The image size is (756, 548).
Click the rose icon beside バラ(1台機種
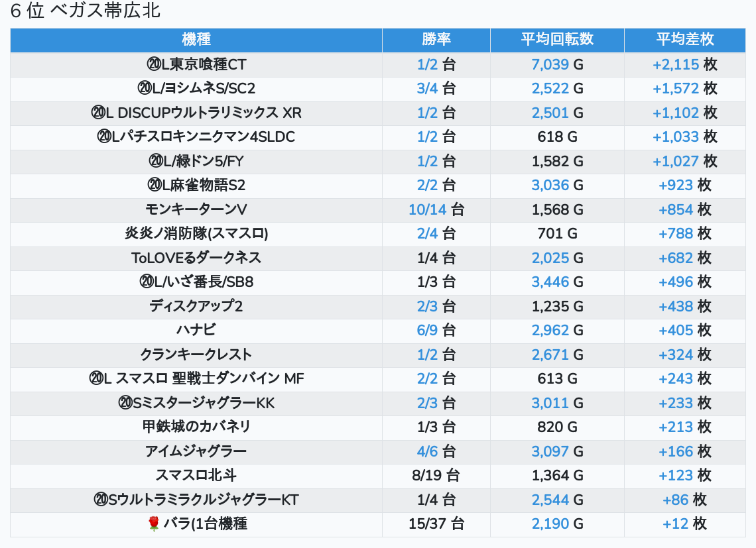coord(154,524)
